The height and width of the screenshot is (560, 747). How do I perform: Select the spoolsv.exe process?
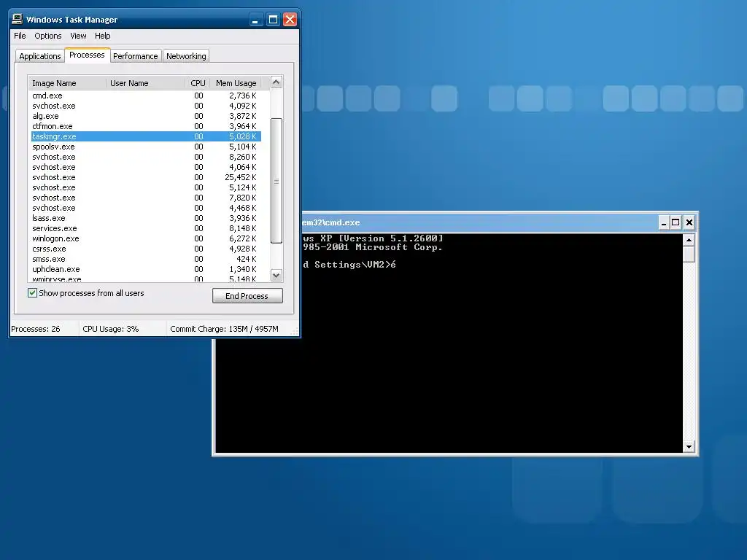point(146,147)
